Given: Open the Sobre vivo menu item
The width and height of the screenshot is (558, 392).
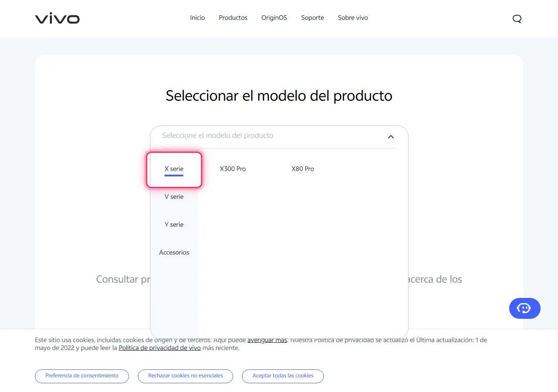Looking at the screenshot, I should [x=353, y=18].
